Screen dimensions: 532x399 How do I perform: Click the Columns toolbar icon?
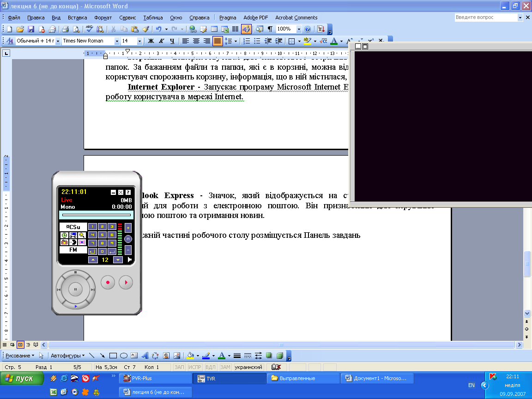[x=235, y=29]
